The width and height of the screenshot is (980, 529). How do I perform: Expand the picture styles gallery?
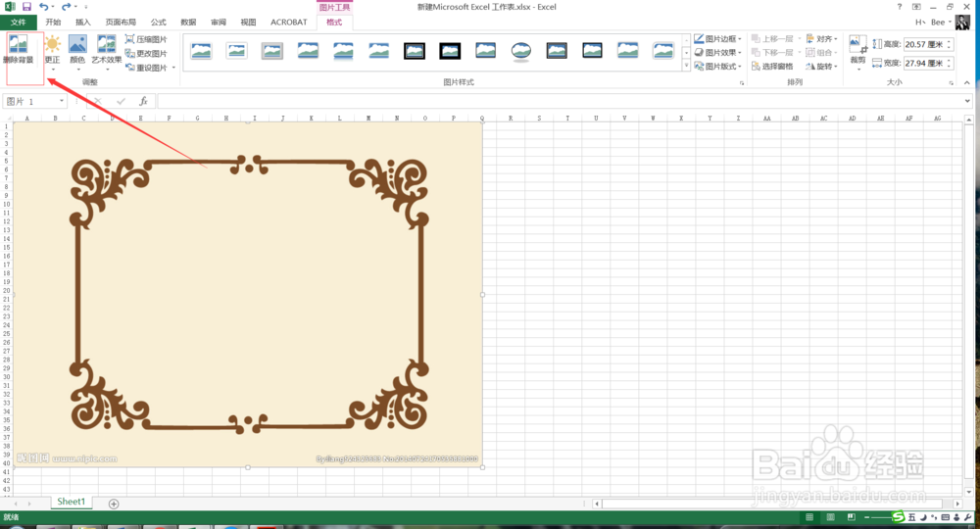click(x=686, y=65)
